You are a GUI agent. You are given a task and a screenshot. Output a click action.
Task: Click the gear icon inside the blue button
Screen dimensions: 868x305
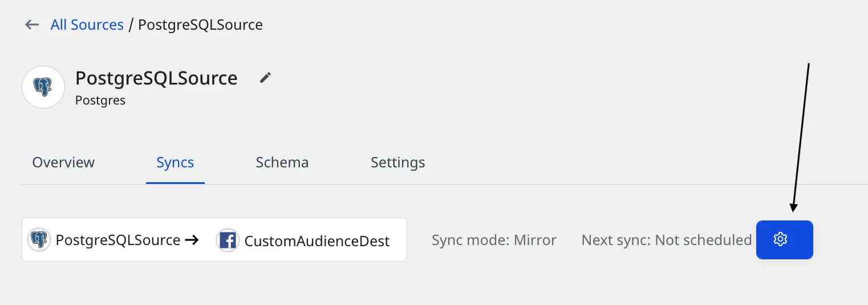click(x=780, y=240)
